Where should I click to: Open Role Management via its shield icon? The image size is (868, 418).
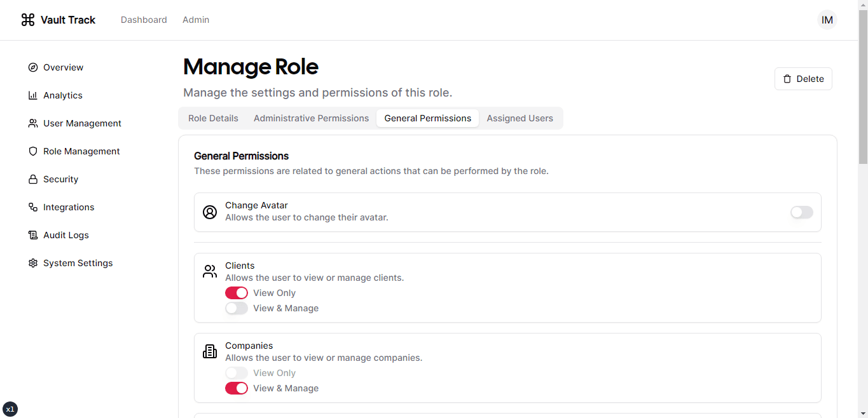(33, 151)
